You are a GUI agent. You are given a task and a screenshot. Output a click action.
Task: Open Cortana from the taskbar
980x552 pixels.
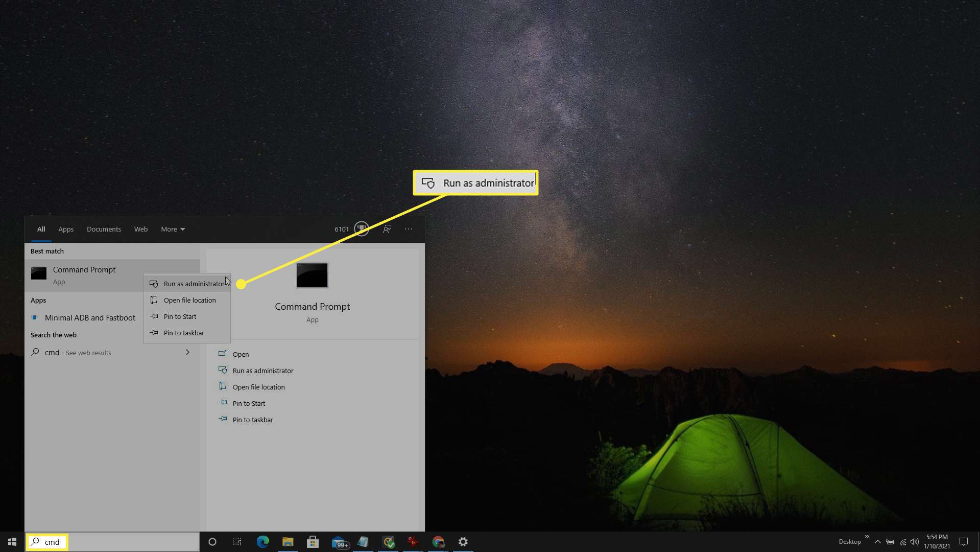click(x=212, y=542)
